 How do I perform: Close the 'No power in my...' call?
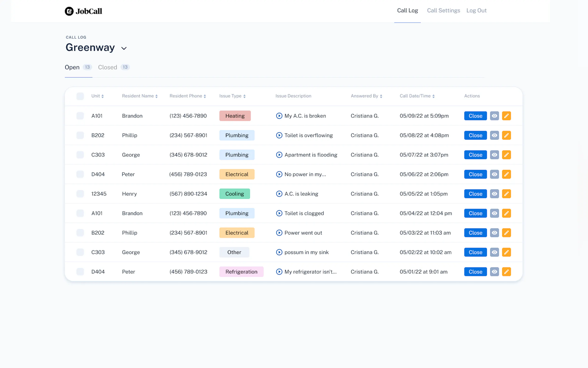coord(475,174)
